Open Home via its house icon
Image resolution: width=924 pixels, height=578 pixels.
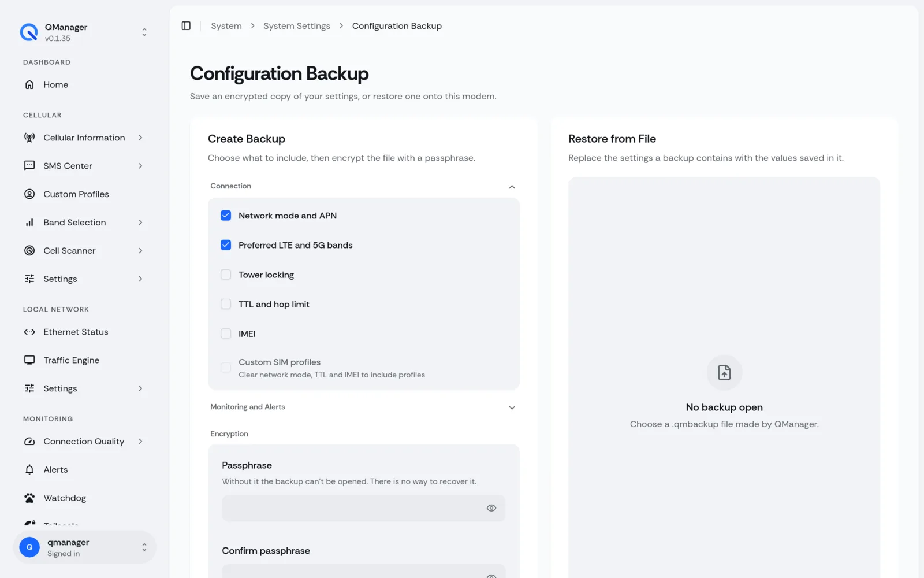click(x=29, y=85)
